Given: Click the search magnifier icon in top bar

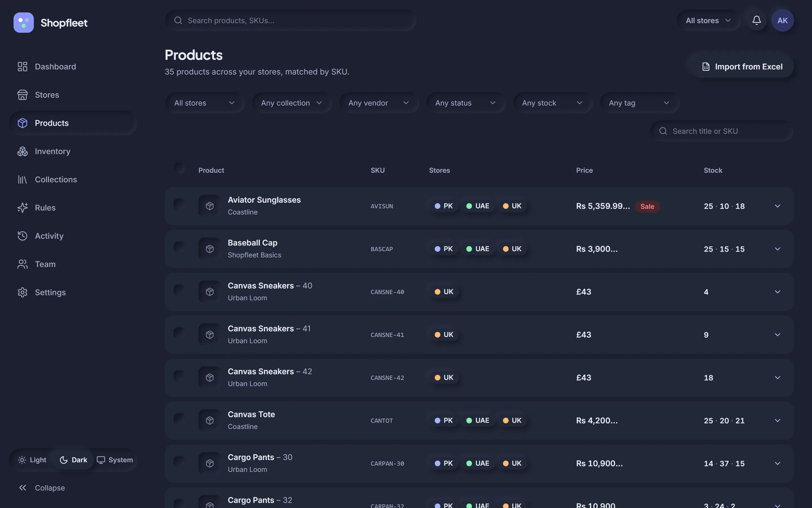Looking at the screenshot, I should (x=178, y=21).
